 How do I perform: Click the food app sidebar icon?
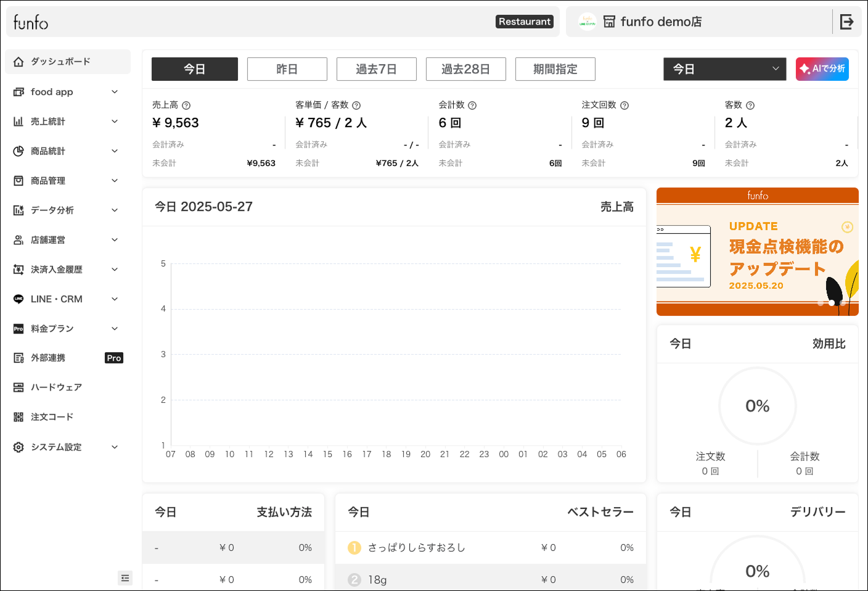[18, 92]
